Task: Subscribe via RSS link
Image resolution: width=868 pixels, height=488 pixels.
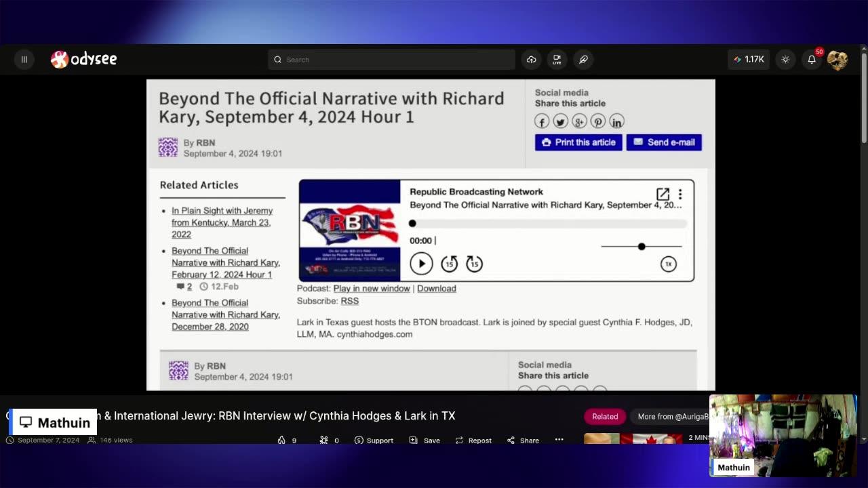Action: 350,301
